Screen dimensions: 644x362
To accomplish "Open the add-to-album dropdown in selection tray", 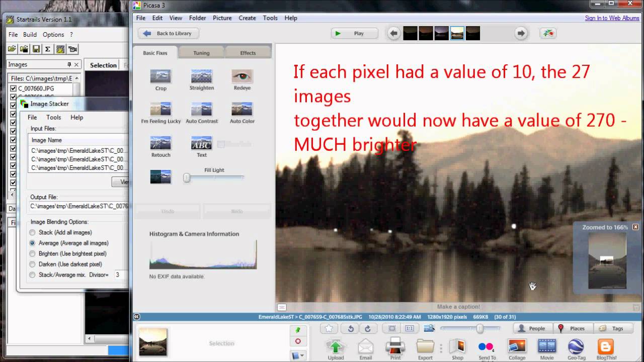I will [298, 355].
